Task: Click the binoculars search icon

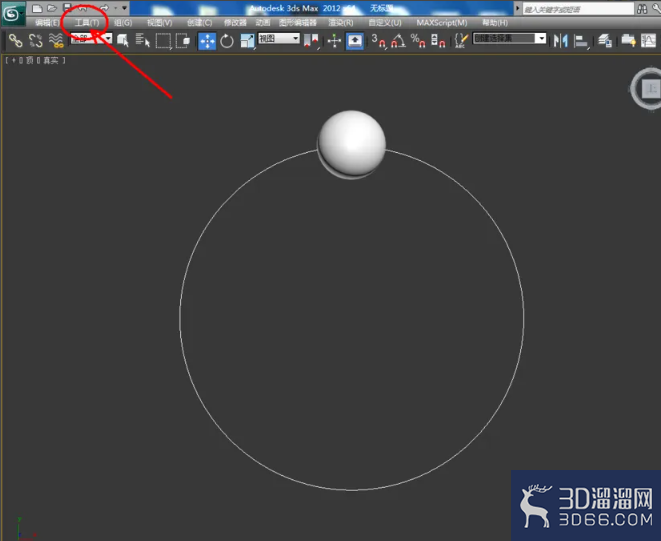Action: [642, 9]
